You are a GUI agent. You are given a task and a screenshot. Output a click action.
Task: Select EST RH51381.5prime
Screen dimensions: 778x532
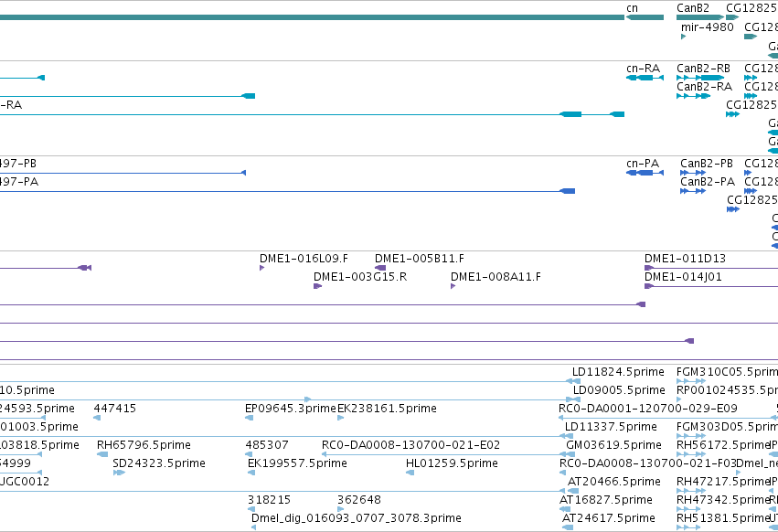pos(722,519)
